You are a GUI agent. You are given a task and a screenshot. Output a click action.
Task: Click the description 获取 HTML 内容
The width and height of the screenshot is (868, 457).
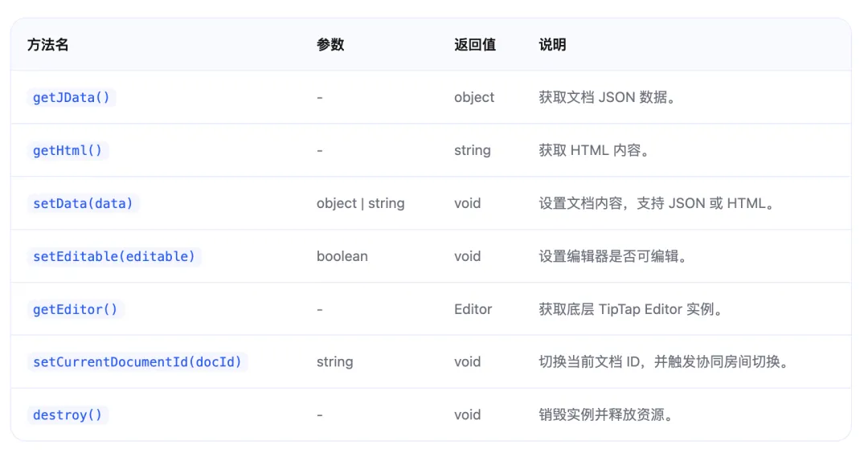coord(594,150)
